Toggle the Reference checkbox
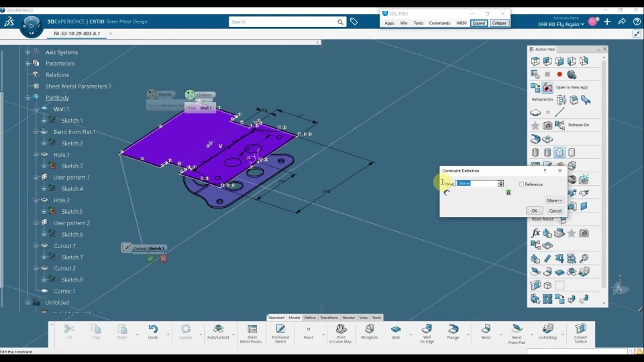Screen dimensions: 644x362 (522, 184)
